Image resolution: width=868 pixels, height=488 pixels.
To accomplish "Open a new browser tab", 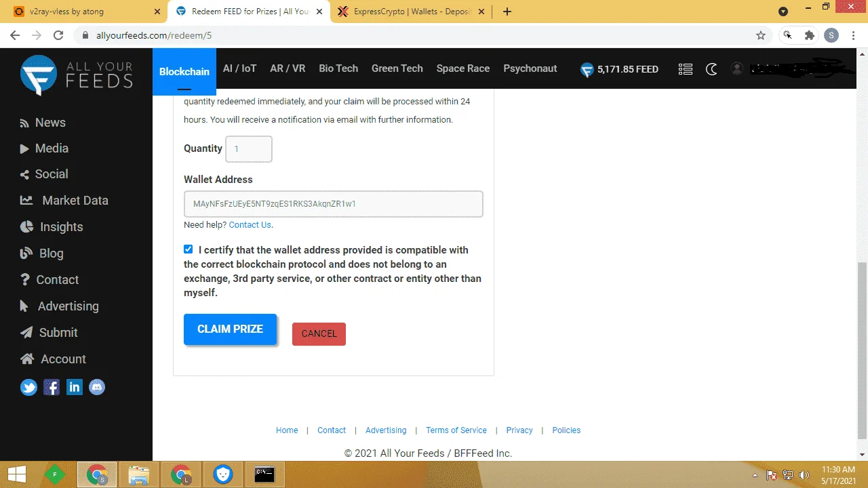I will pyautogui.click(x=507, y=12).
